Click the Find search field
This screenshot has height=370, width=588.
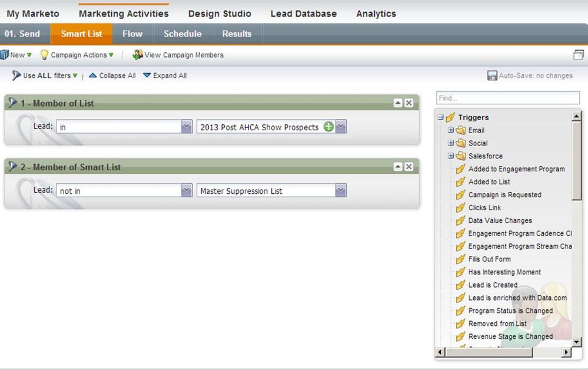coord(507,98)
